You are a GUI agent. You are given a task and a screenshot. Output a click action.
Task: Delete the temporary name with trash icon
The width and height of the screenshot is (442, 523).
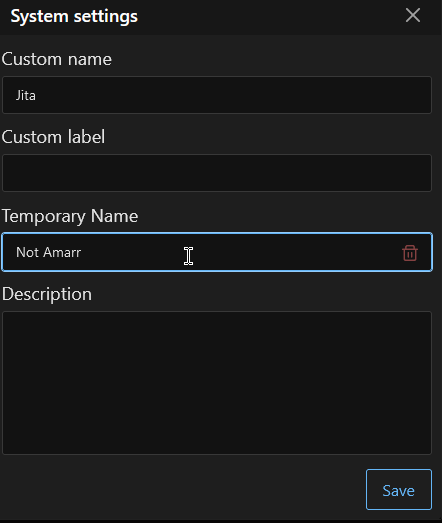pyautogui.click(x=410, y=253)
